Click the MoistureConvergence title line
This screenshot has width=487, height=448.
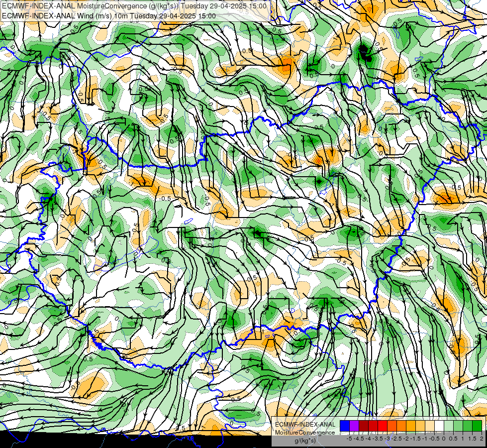click(x=134, y=6)
